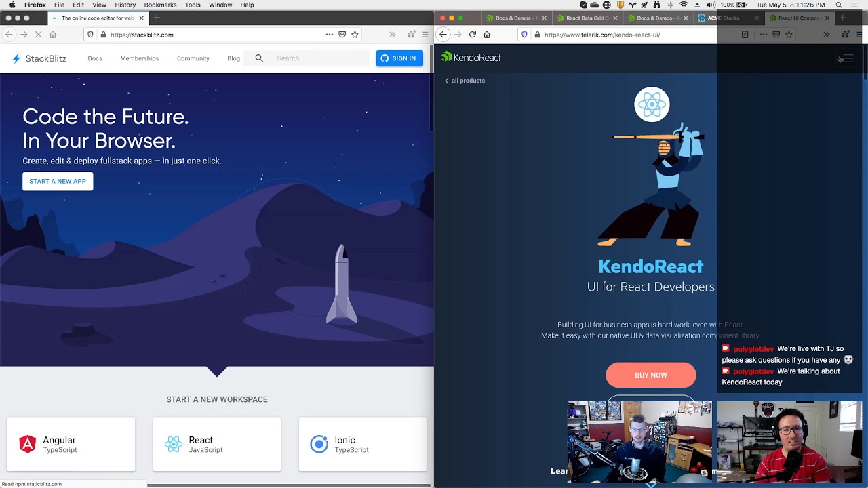868x488 pixels.
Task: Open the Memberships link
Action: pyautogui.click(x=139, y=58)
